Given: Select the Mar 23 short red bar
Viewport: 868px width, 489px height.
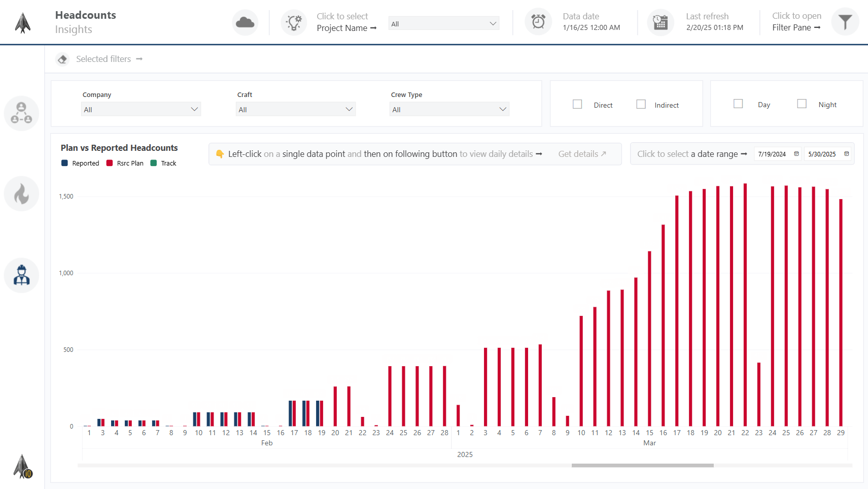Looking at the screenshot, I should (759, 395).
